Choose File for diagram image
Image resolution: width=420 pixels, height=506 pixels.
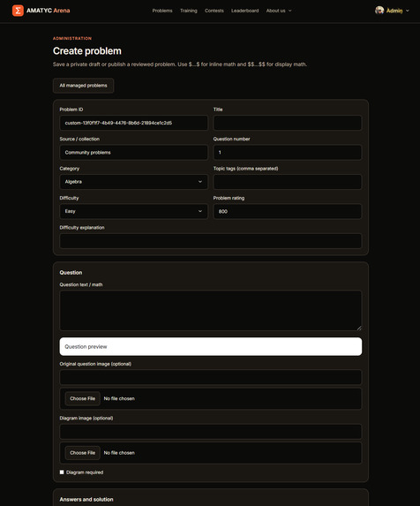point(83,453)
